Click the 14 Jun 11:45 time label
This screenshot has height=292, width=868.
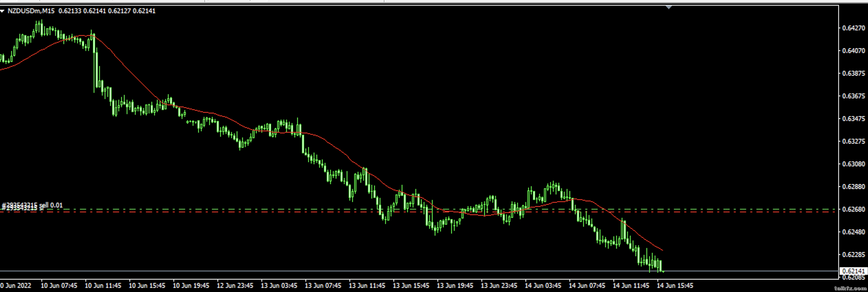coord(631,285)
